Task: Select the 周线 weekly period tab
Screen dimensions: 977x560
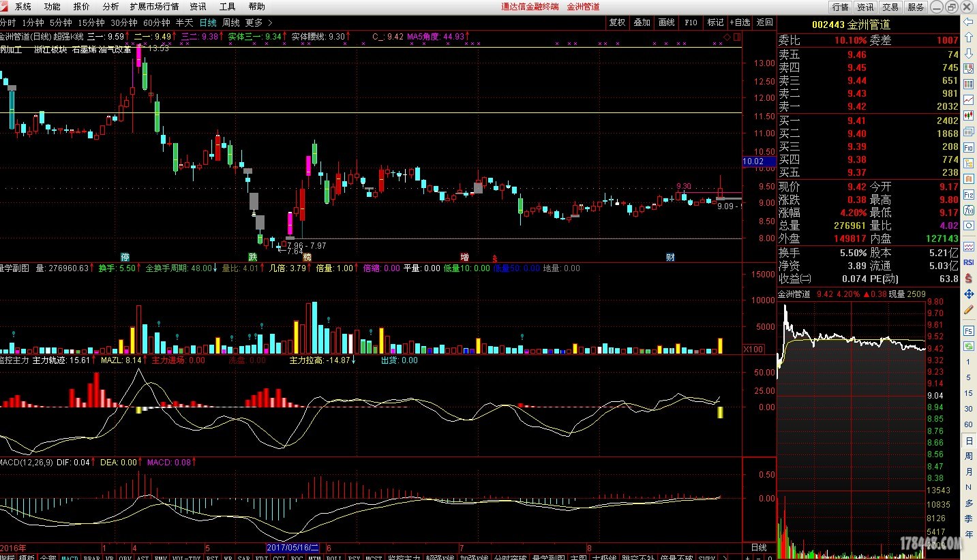Action: click(x=231, y=22)
